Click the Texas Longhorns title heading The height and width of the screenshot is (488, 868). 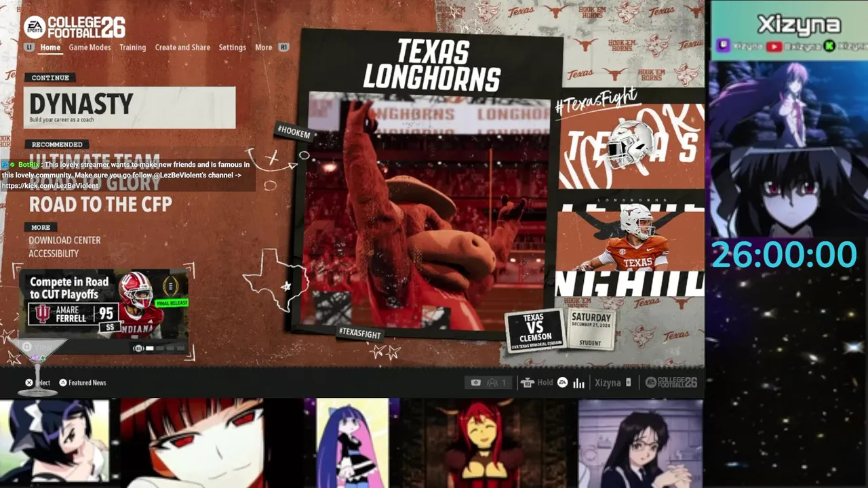[x=431, y=65]
